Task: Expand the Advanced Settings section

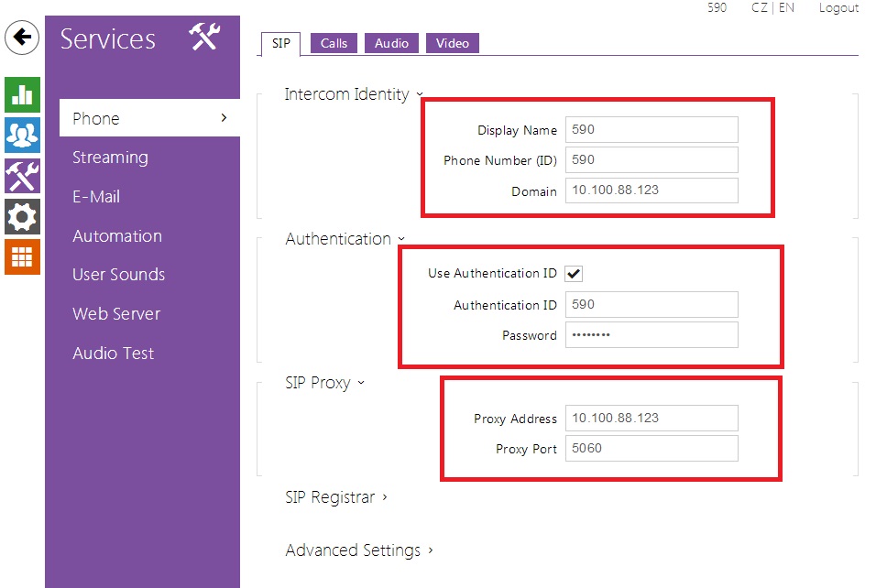Action: pyautogui.click(x=359, y=550)
